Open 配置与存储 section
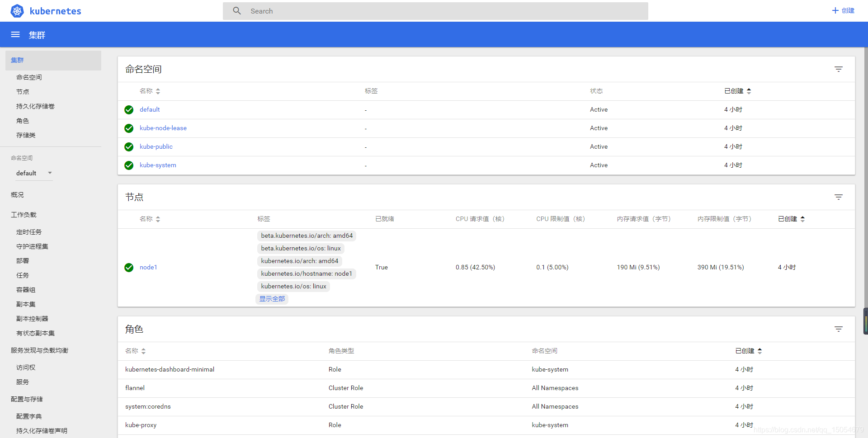The width and height of the screenshot is (868, 438). [27, 399]
